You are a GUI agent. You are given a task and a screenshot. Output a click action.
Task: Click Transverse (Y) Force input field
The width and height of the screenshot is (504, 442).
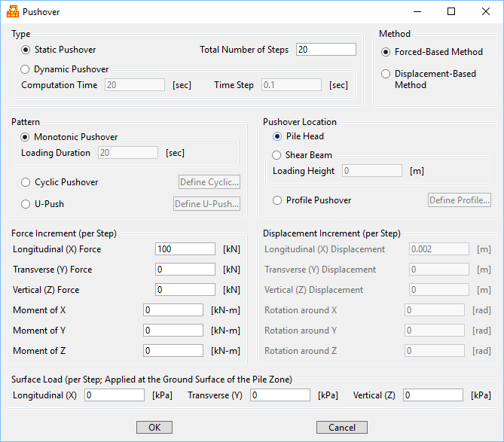click(185, 270)
